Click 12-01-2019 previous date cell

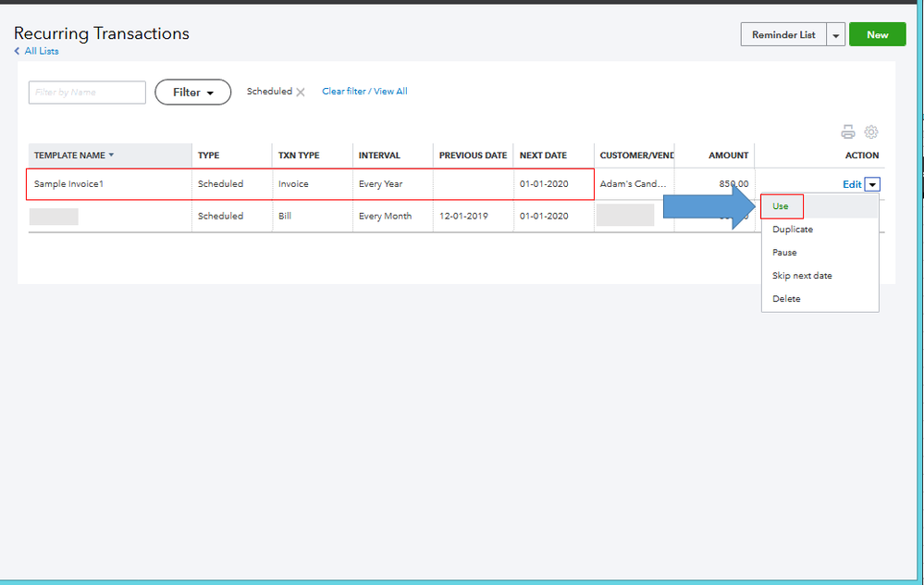(x=463, y=216)
